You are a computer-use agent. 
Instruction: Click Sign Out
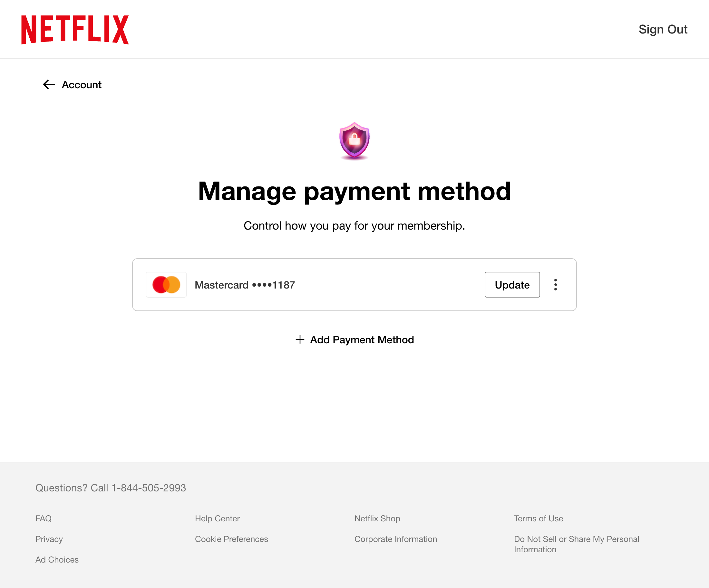663,30
